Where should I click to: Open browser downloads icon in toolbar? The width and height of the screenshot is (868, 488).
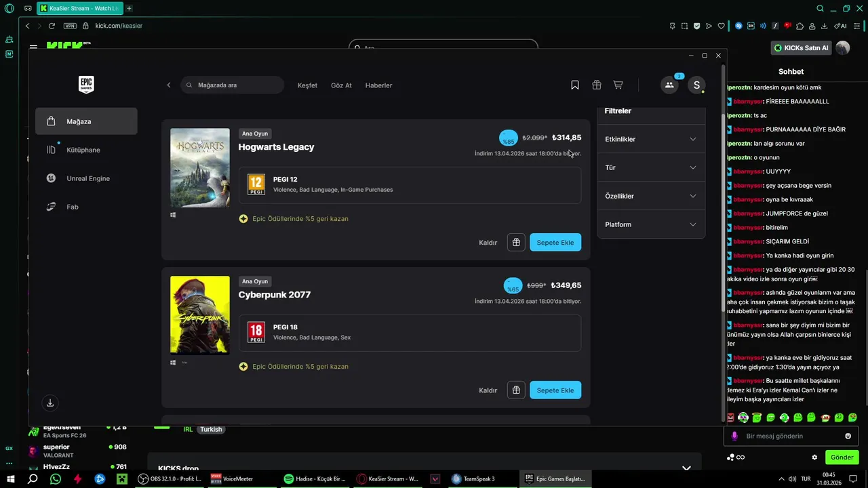click(824, 26)
